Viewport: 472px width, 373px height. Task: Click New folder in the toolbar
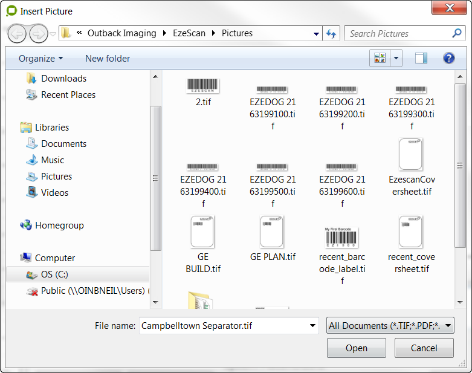tap(107, 59)
